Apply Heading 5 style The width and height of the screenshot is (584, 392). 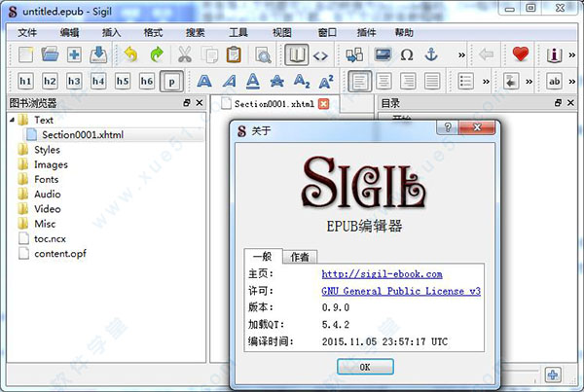click(123, 81)
